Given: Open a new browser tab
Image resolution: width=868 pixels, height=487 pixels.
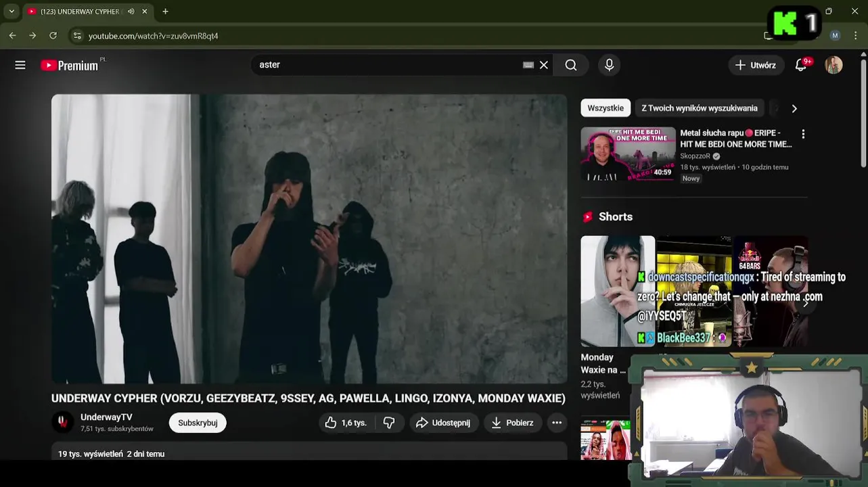Looking at the screenshot, I should (x=165, y=11).
